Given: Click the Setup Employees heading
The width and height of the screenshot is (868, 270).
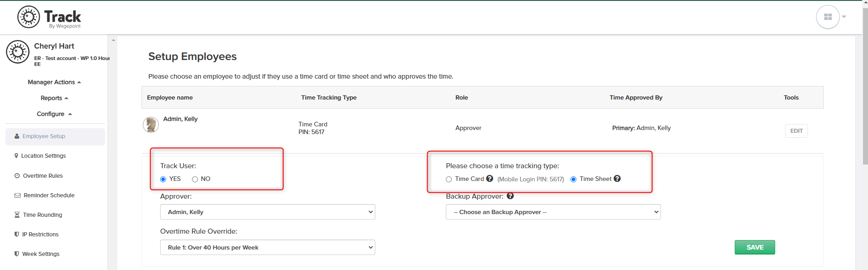Looking at the screenshot, I should click(x=192, y=56).
